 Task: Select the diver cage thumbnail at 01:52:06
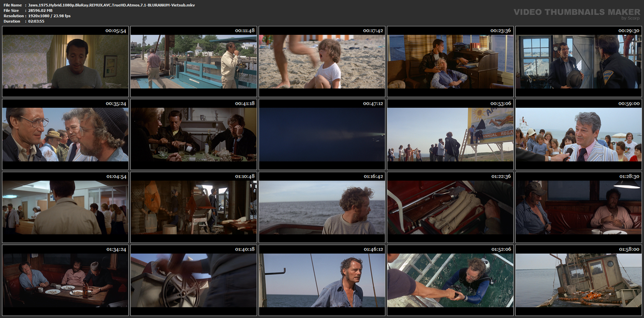click(x=450, y=280)
